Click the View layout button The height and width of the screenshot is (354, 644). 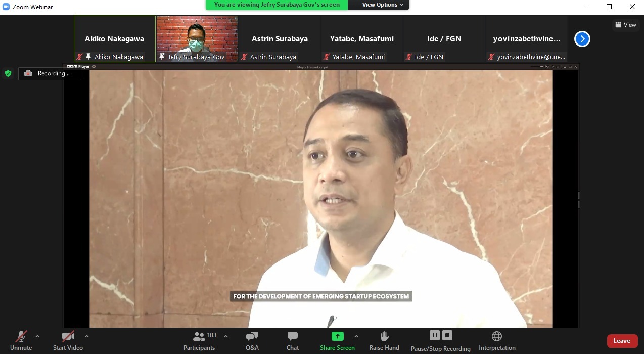click(x=625, y=25)
